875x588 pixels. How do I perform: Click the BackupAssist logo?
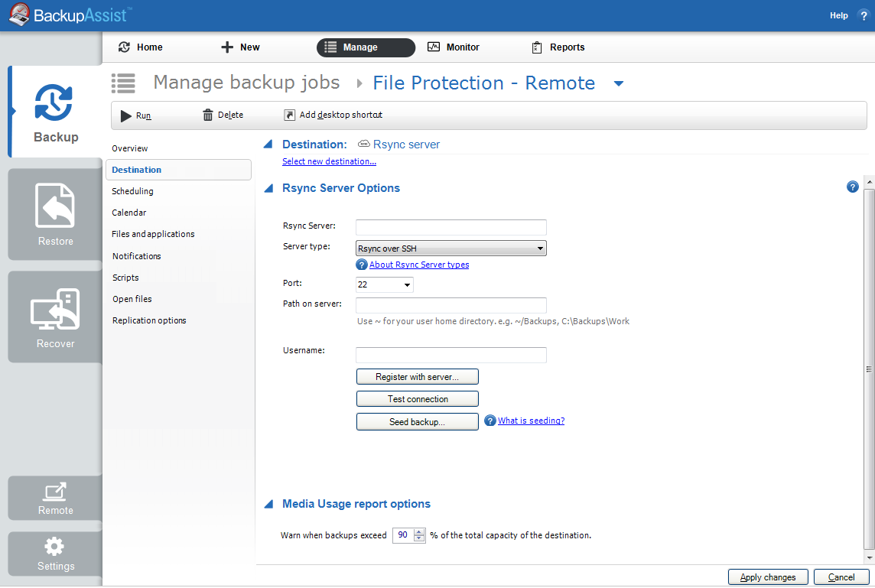click(x=70, y=15)
